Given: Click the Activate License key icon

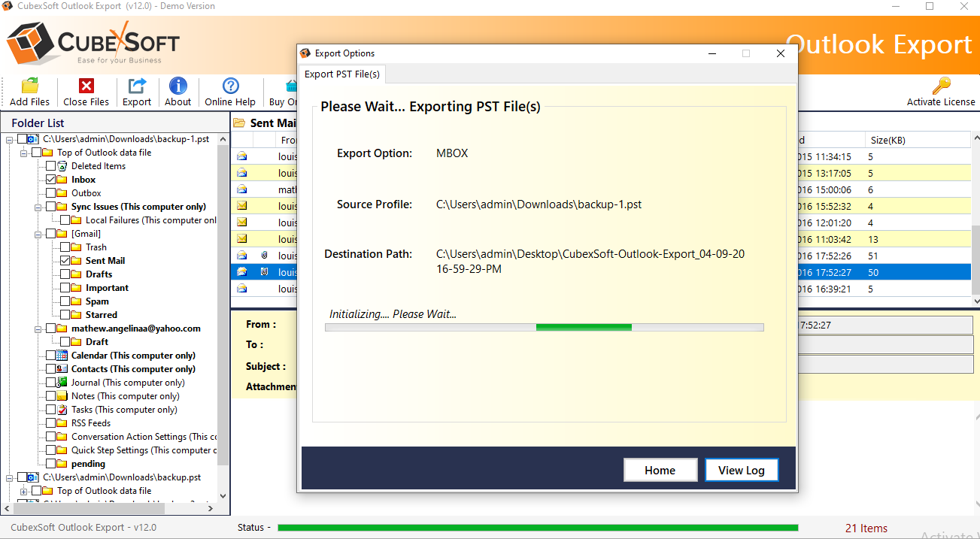Looking at the screenshot, I should [x=940, y=85].
